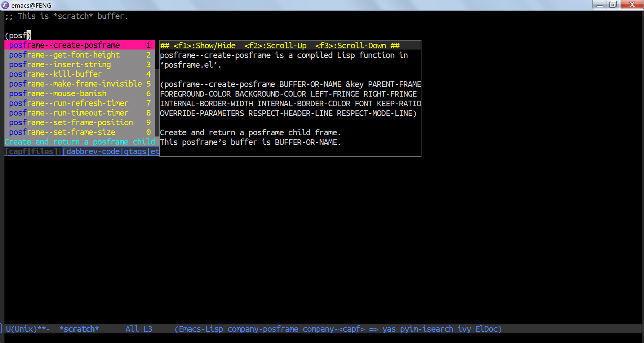Restore down the emacs window
Screen dimensions: 644x343
click(x=613, y=5)
